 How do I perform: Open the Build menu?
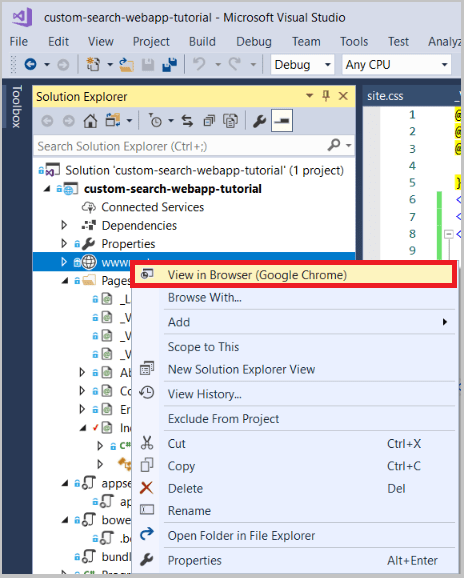202,42
